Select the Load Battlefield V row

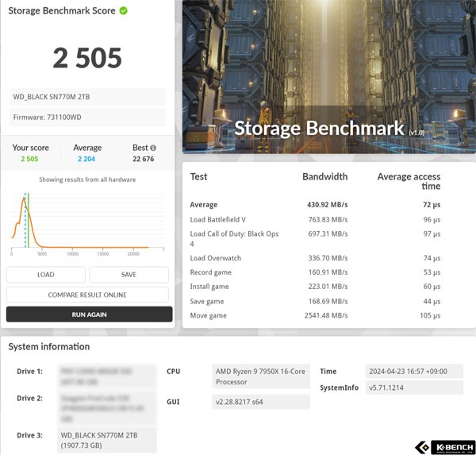[x=315, y=219]
